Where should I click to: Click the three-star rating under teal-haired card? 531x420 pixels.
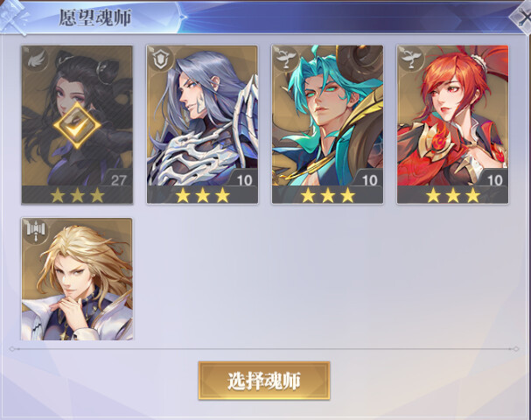pos(328,195)
